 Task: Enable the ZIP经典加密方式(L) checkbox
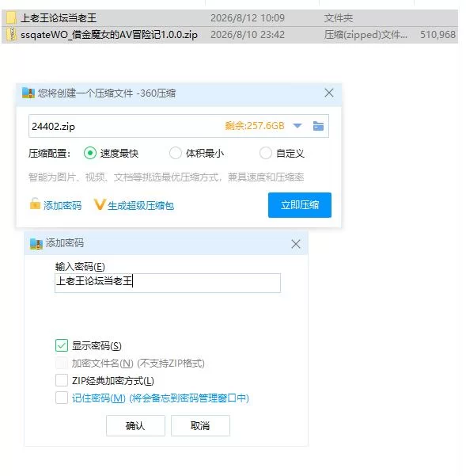click(62, 380)
